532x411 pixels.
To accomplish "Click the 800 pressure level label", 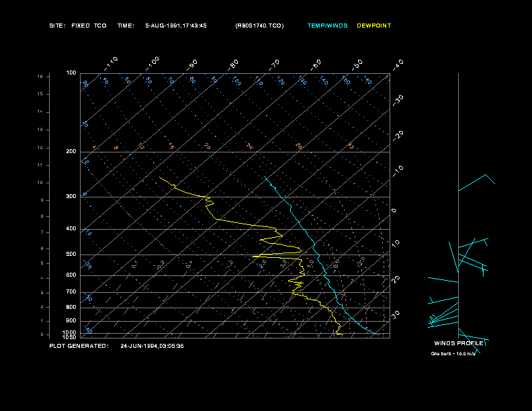I will (71, 307).
